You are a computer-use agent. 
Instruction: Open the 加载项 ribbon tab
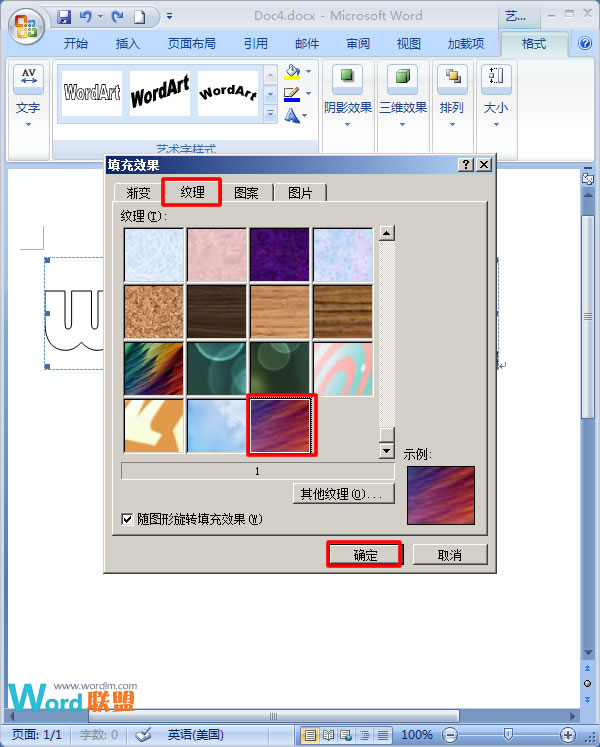point(466,44)
